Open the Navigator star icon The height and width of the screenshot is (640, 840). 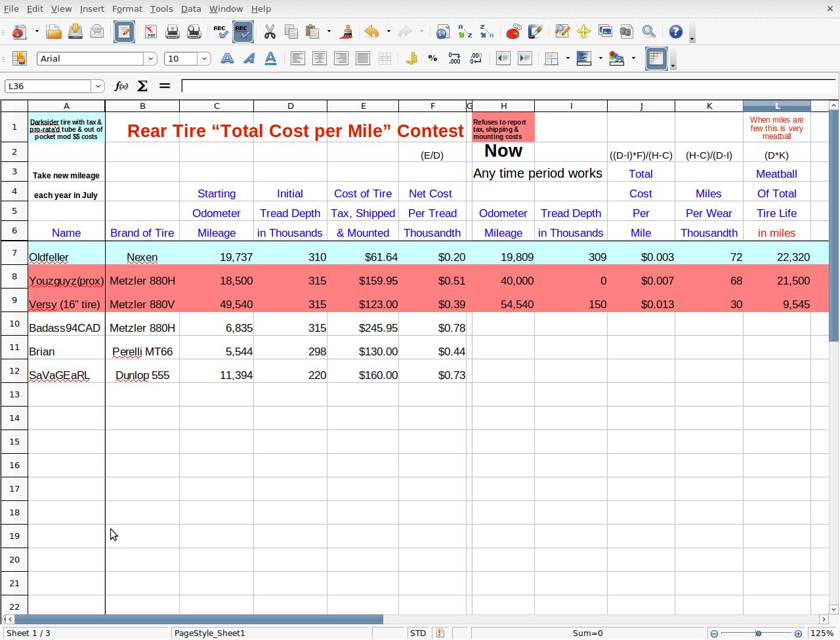pyautogui.click(x=583, y=31)
